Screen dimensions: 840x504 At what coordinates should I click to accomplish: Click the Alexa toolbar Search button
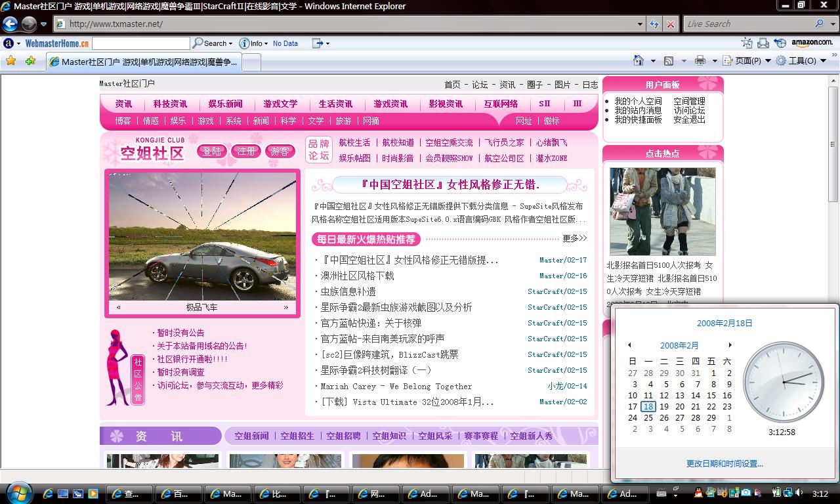point(212,43)
